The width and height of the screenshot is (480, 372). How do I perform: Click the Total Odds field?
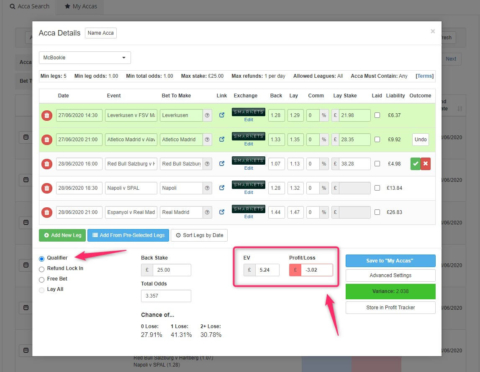(x=166, y=296)
